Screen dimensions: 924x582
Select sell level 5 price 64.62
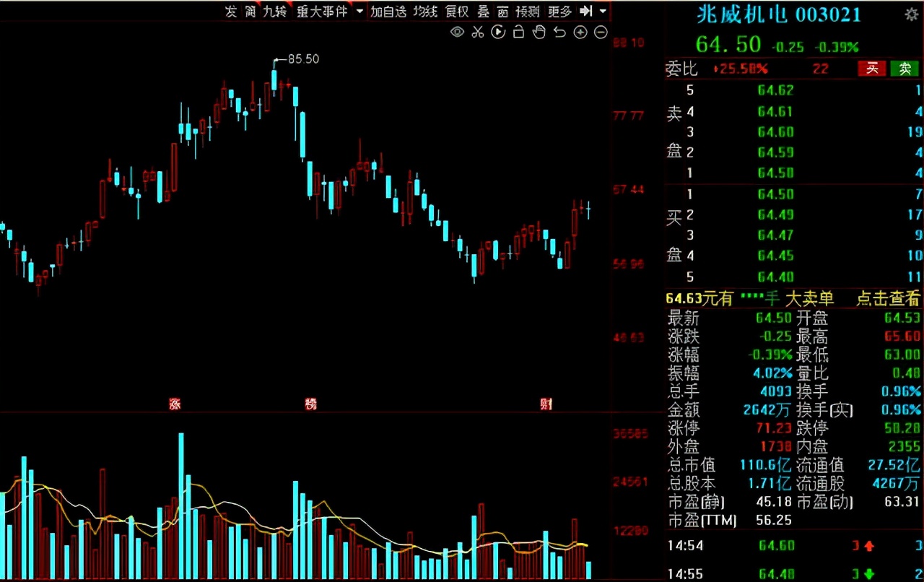click(x=775, y=90)
